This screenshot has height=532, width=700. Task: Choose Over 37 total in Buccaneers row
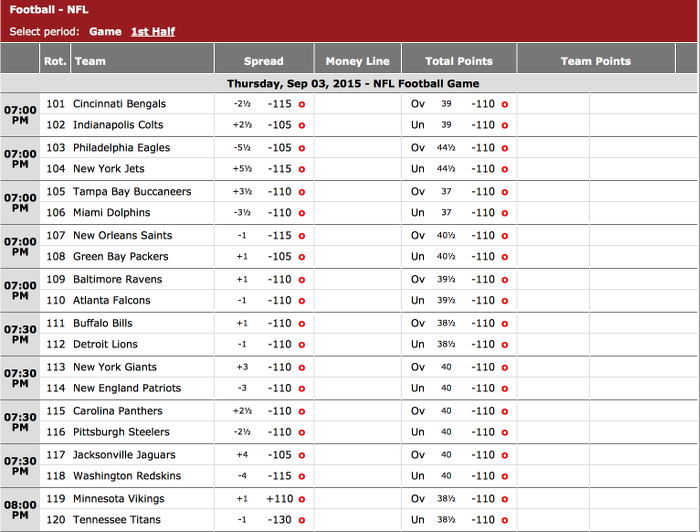coord(504,192)
